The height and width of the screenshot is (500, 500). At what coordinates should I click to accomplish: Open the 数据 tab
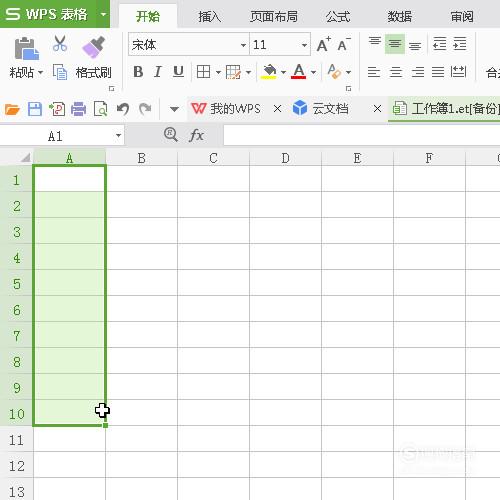coord(399,16)
